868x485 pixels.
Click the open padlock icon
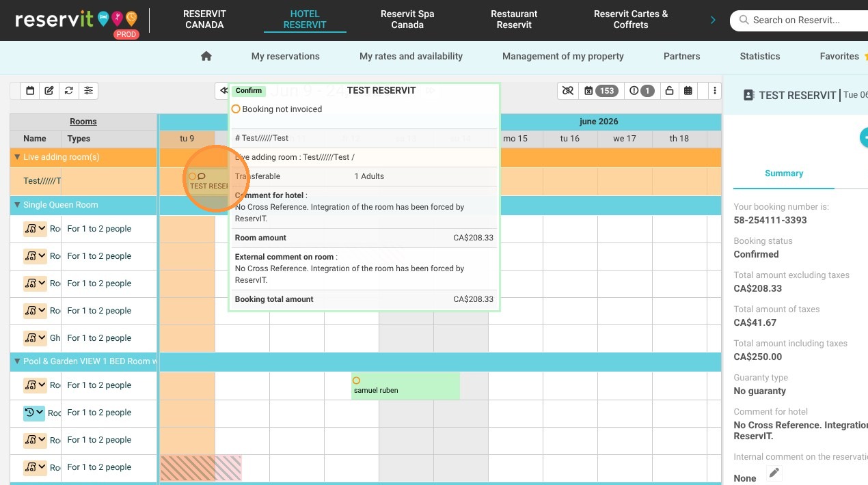coord(669,90)
